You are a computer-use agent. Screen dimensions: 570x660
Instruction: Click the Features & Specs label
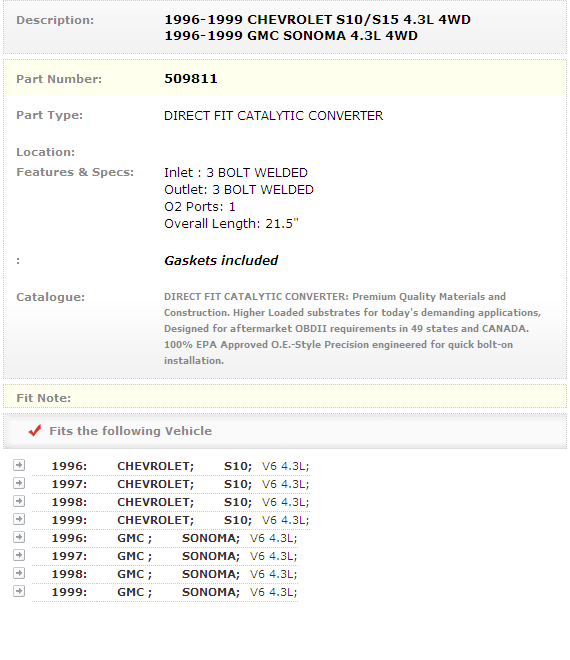pyautogui.click(x=75, y=172)
